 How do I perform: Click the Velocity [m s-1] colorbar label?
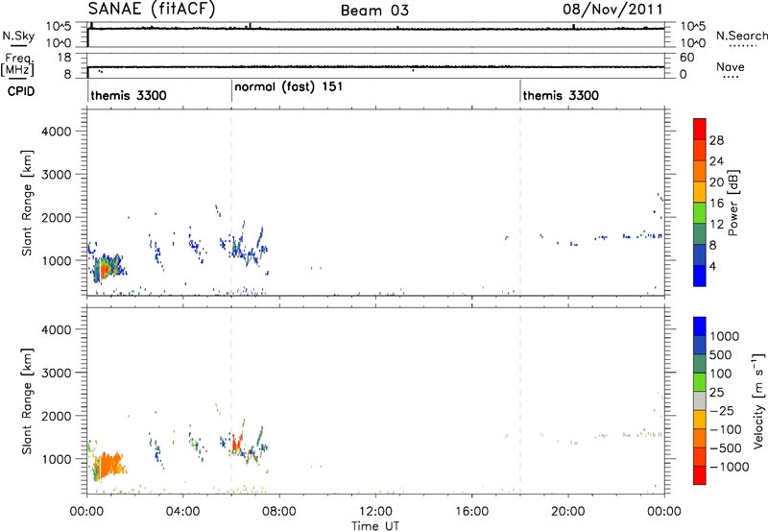pos(758,400)
